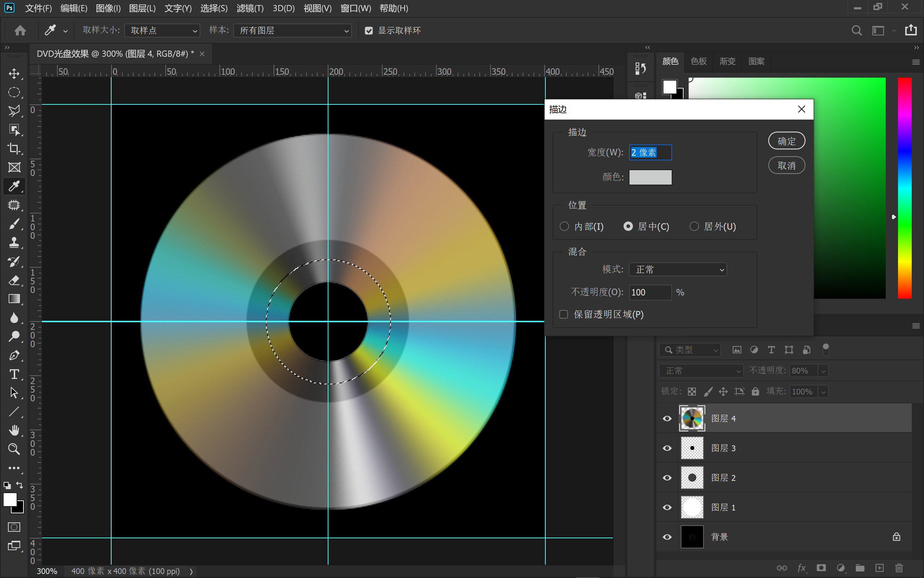Delete layer with trash icon

click(x=899, y=568)
